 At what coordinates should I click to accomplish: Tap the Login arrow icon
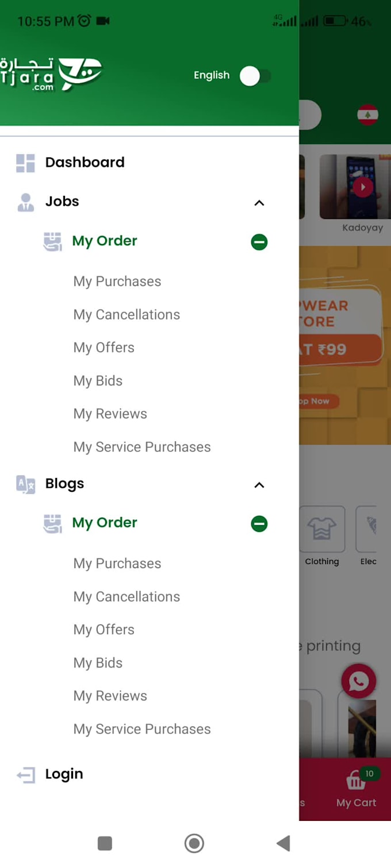point(25,776)
